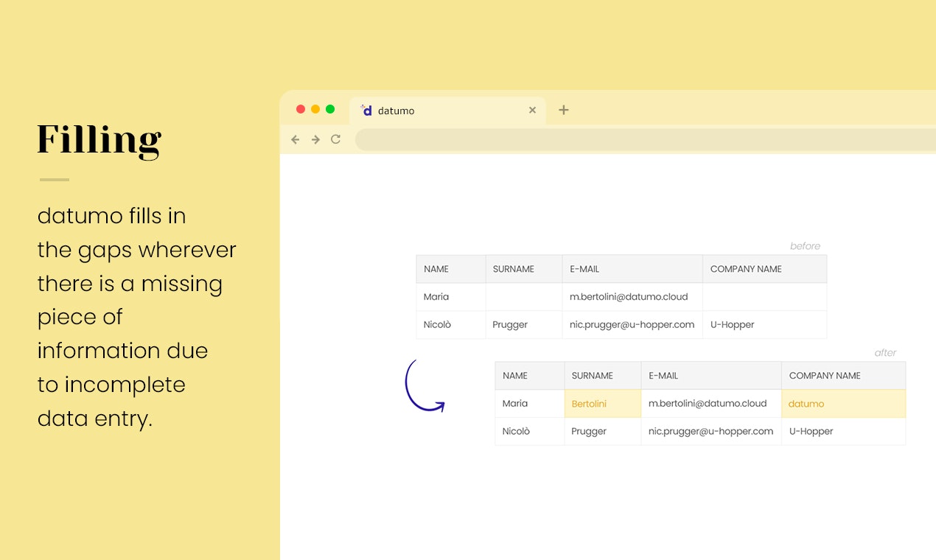The image size is (936, 560).
Task: Click nic.prugger@u-hopper.com in after table
Action: click(711, 432)
